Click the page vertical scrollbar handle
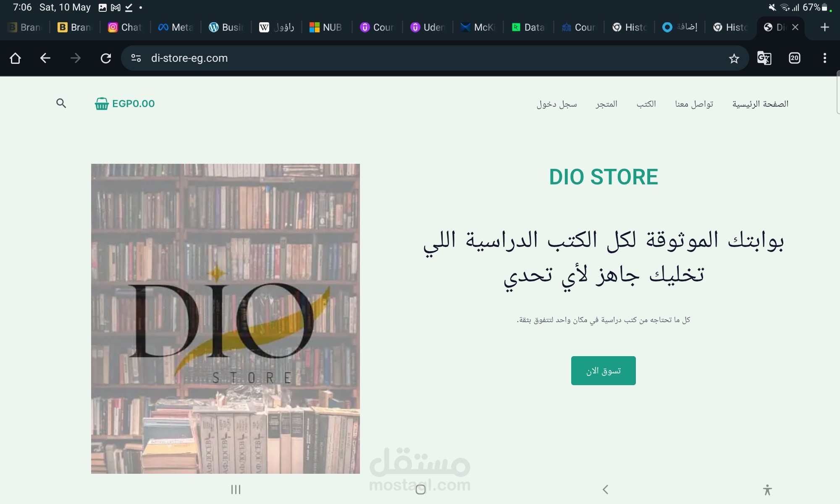Image resolution: width=840 pixels, height=504 pixels. 838,92
